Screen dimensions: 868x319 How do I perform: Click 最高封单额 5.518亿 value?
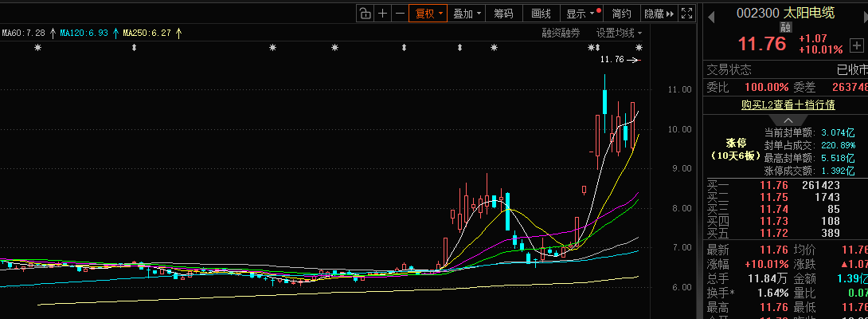(839, 158)
